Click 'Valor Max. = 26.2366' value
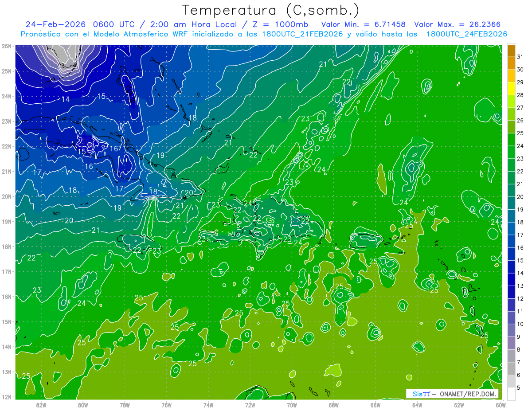The image size is (532, 411). pyautogui.click(x=458, y=24)
